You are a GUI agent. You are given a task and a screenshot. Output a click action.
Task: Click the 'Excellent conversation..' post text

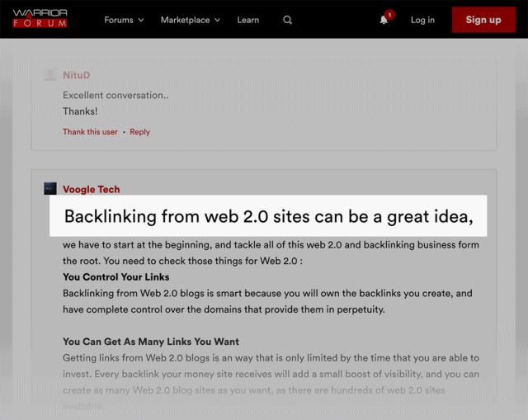pos(115,95)
